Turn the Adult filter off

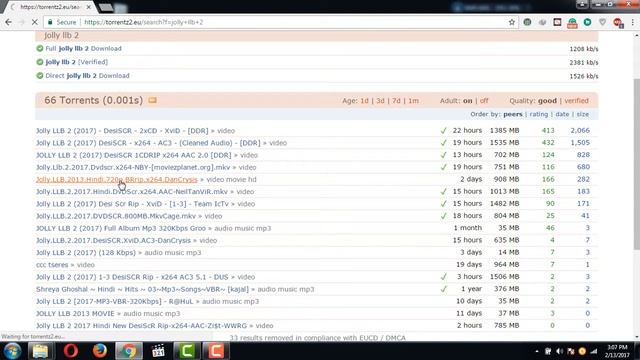tap(484, 101)
